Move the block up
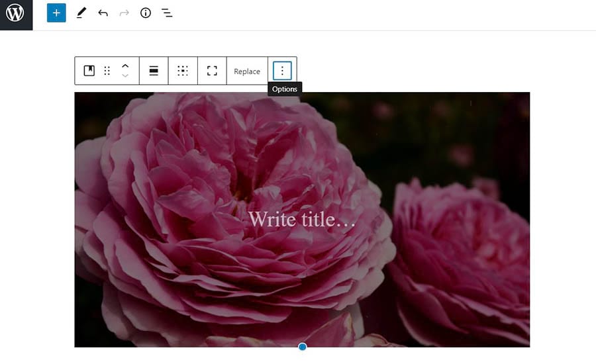 coord(125,66)
